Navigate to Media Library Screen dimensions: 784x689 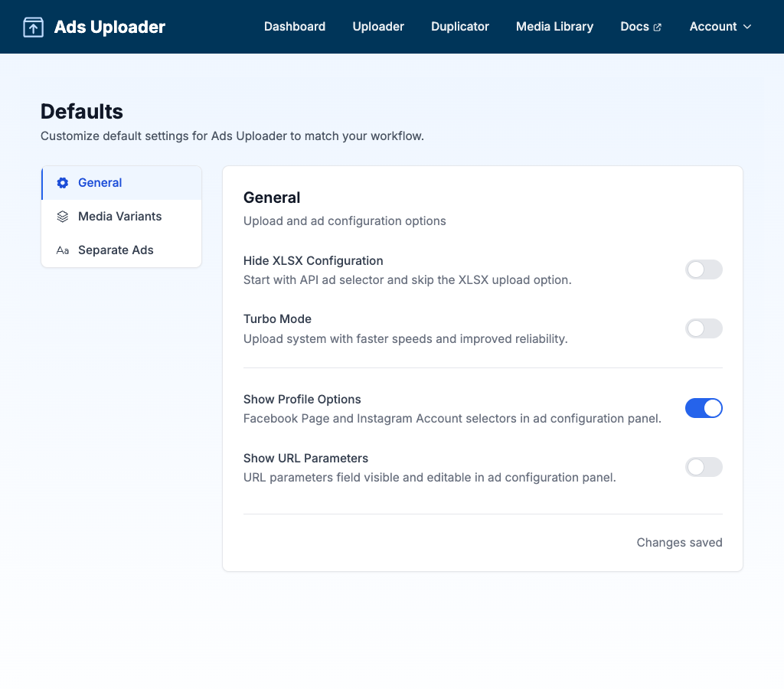[x=554, y=27]
